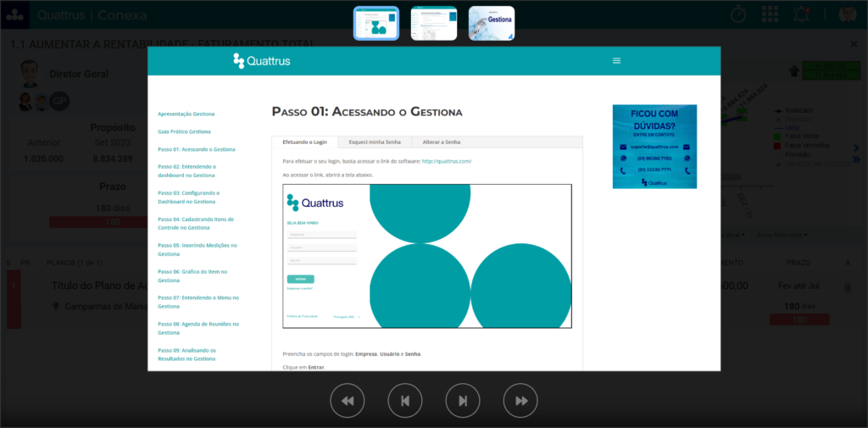The width and height of the screenshot is (868, 428).
Task: Open the Guia Prático Gestiona sidebar link
Action: (x=184, y=131)
